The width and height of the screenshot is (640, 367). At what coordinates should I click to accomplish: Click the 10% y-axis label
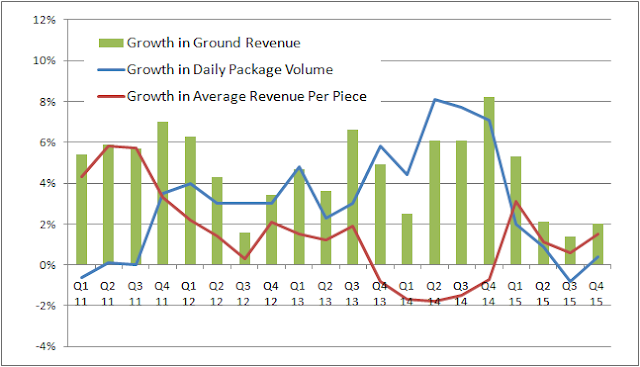coord(44,60)
